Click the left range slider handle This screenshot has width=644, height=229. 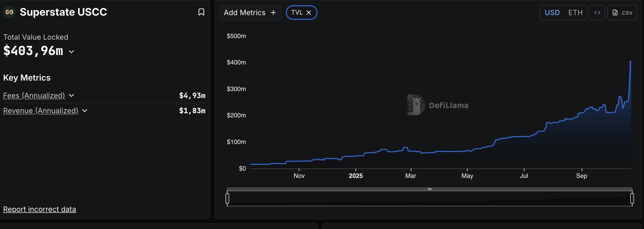(x=227, y=198)
